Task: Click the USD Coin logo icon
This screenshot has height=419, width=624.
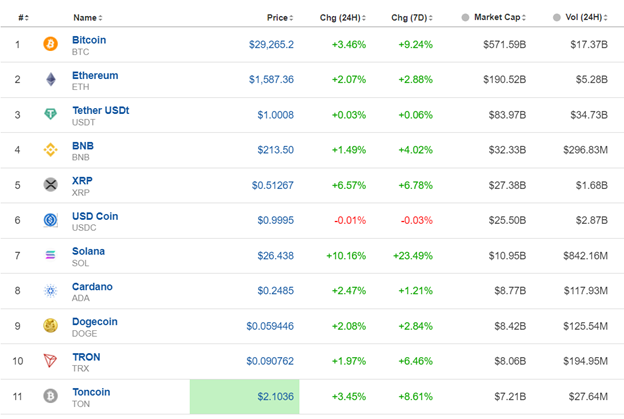Action: tap(51, 220)
